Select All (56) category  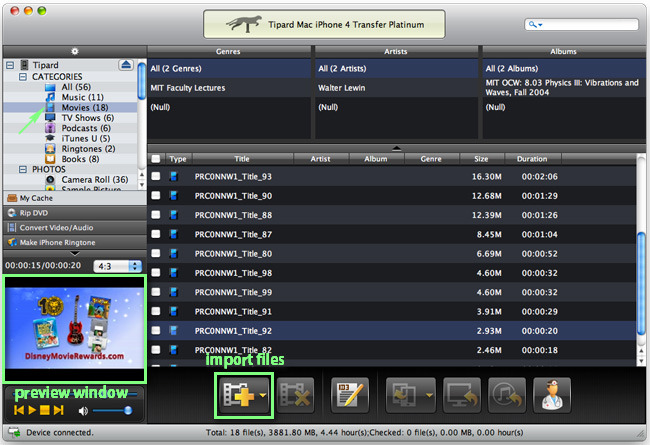(76, 87)
